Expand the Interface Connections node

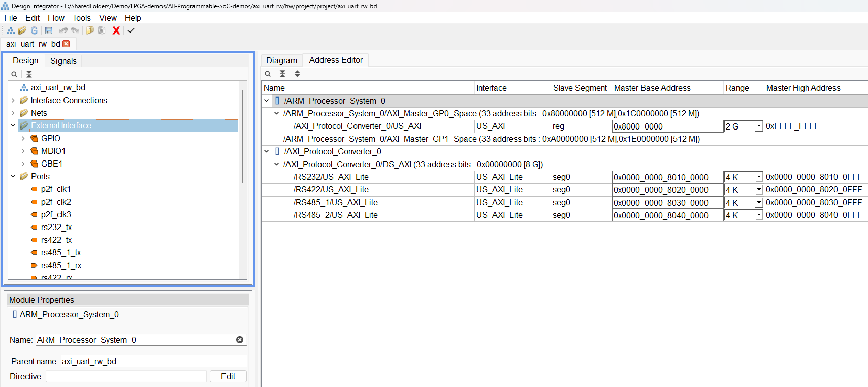pyautogui.click(x=13, y=100)
